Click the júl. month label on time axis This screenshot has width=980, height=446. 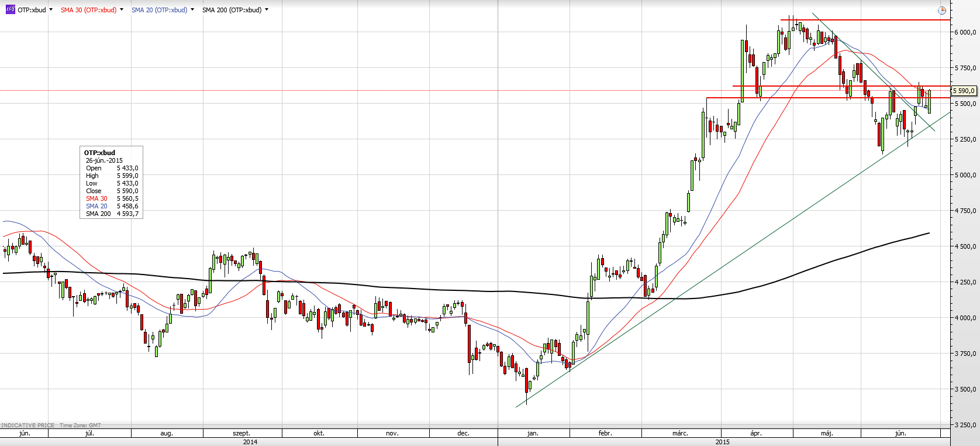point(89,433)
